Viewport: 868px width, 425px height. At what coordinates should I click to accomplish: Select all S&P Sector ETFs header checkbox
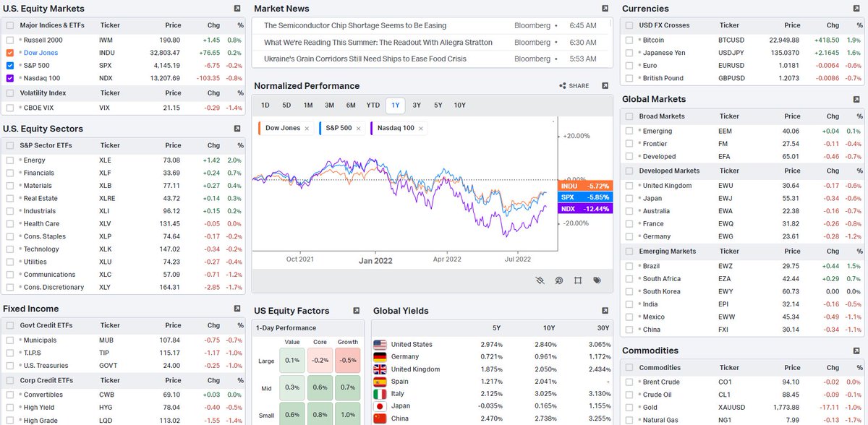tap(9, 145)
